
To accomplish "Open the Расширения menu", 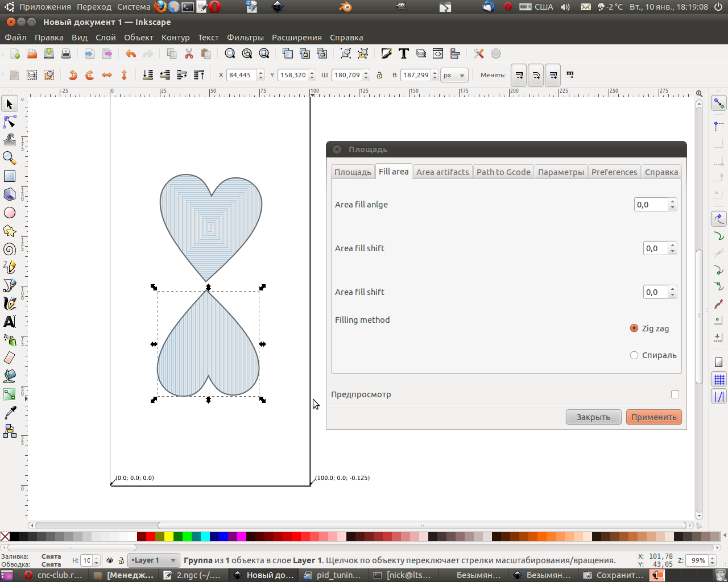I will [x=297, y=38].
